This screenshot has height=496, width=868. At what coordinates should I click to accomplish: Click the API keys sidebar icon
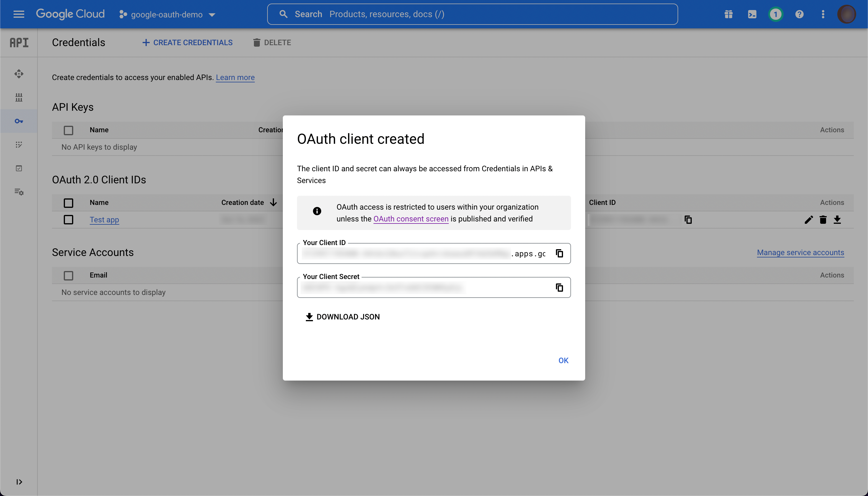(19, 121)
